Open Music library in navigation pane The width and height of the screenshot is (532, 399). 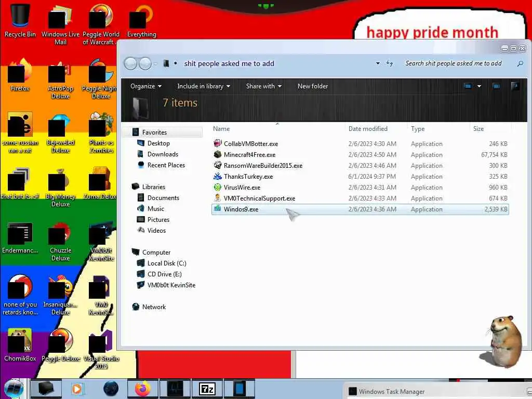pos(155,208)
